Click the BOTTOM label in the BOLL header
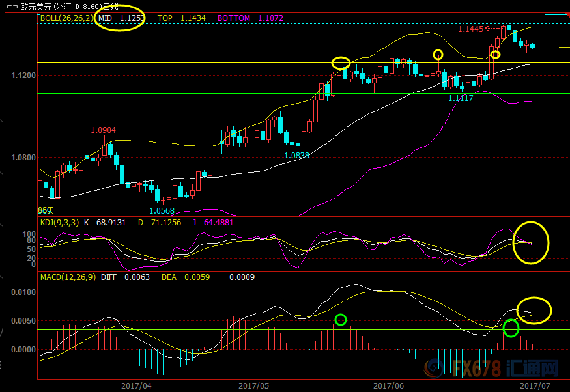The height and width of the screenshot is (392, 570). coord(234,18)
